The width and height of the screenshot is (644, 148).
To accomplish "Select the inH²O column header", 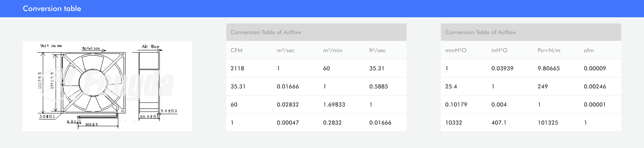I will (499, 50).
